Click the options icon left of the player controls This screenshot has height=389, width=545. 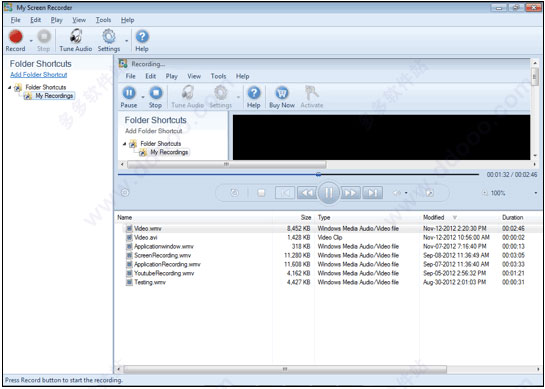[125, 193]
